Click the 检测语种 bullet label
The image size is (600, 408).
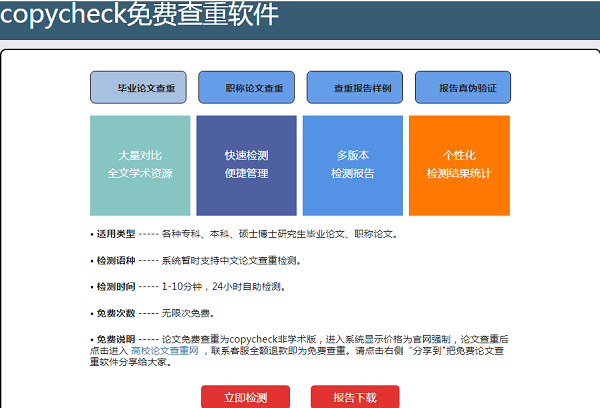click(116, 261)
